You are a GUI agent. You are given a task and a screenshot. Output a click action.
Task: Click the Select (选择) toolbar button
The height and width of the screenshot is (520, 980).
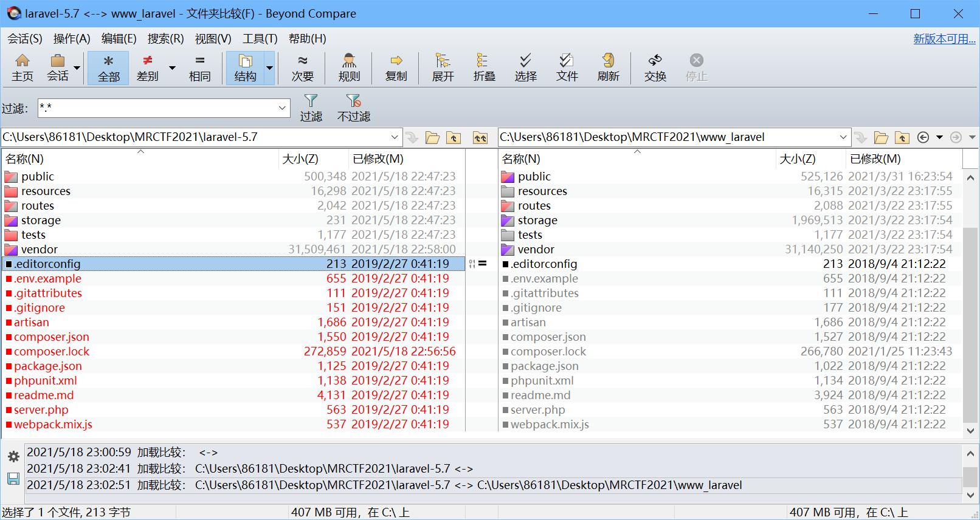coord(525,67)
